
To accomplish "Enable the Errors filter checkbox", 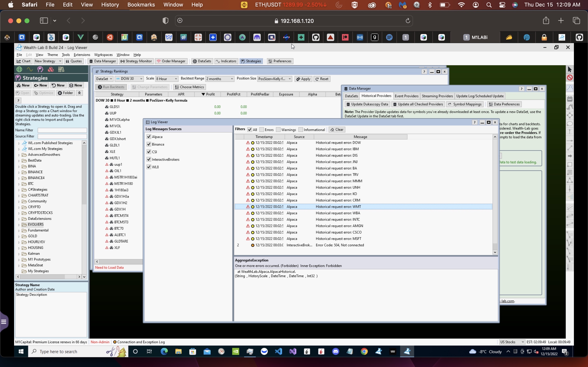I will [x=262, y=130].
